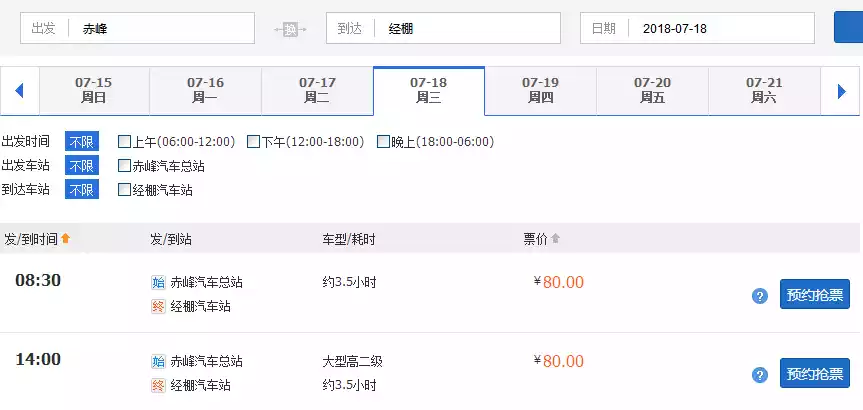
Task: Click 预约抢票 for the 14:00 bus
Action: [x=814, y=374]
